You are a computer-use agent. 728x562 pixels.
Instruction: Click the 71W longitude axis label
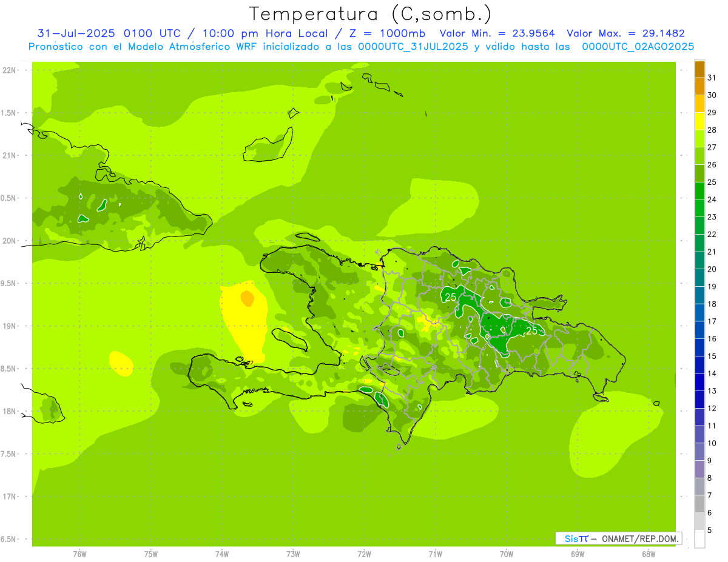click(436, 554)
